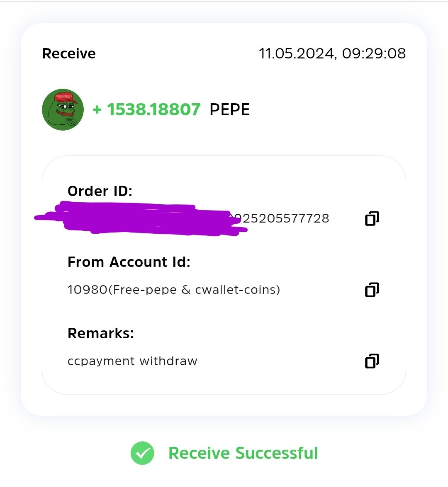Tap empty space below the remarks row

224,382
